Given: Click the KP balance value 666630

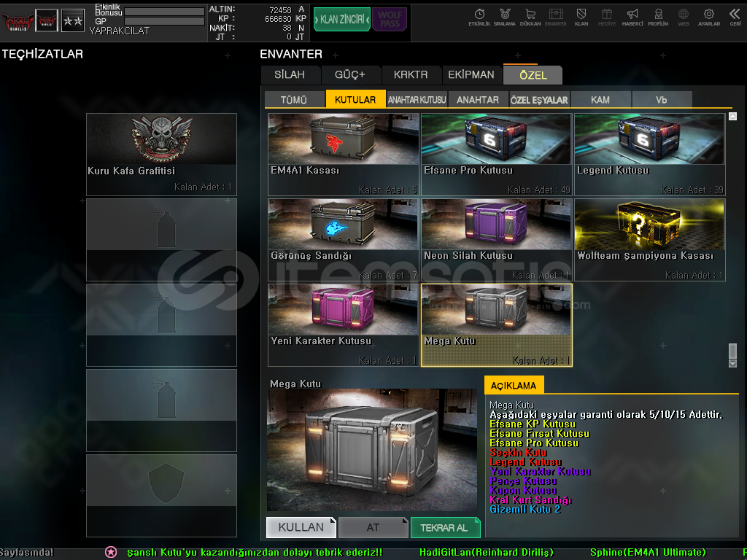Looking at the screenshot, I should point(278,18).
